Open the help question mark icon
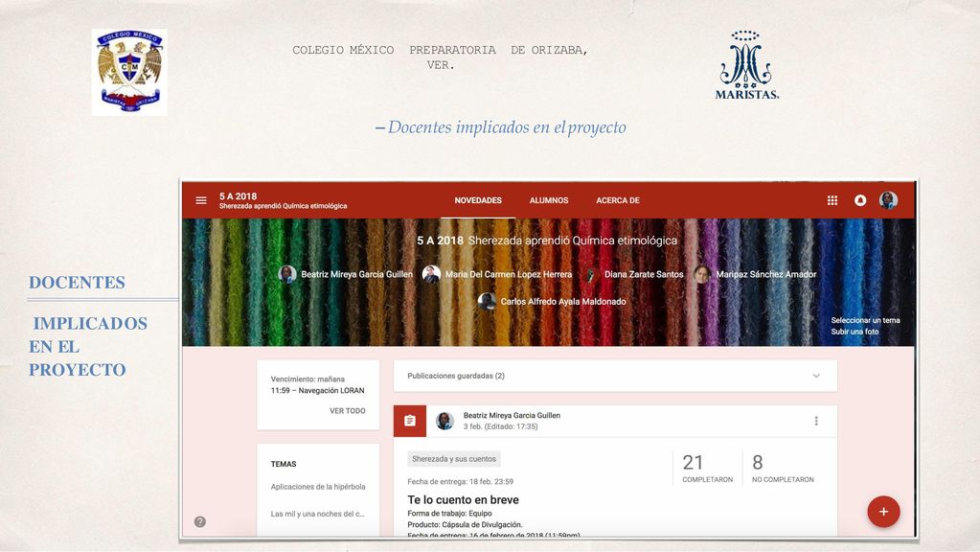 (200, 522)
